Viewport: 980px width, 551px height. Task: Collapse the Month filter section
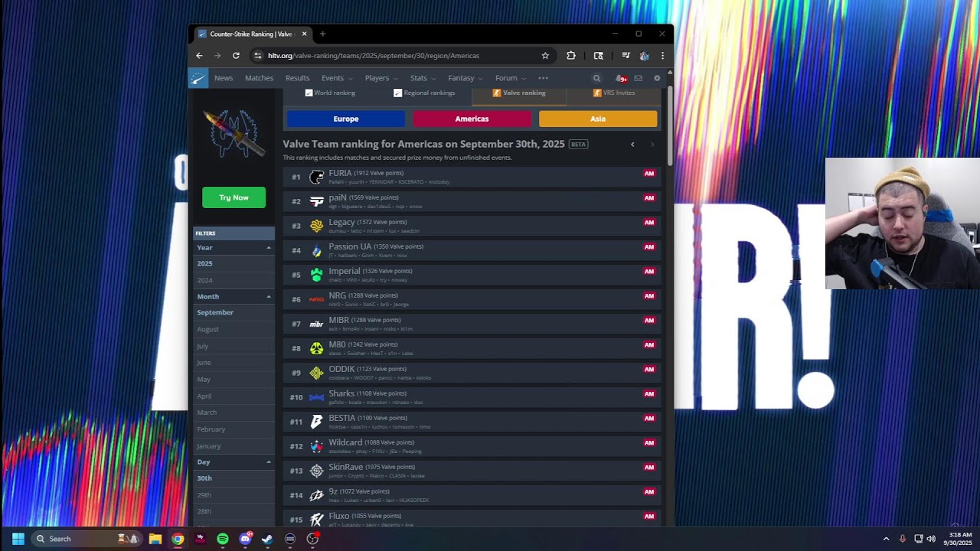[x=268, y=297]
